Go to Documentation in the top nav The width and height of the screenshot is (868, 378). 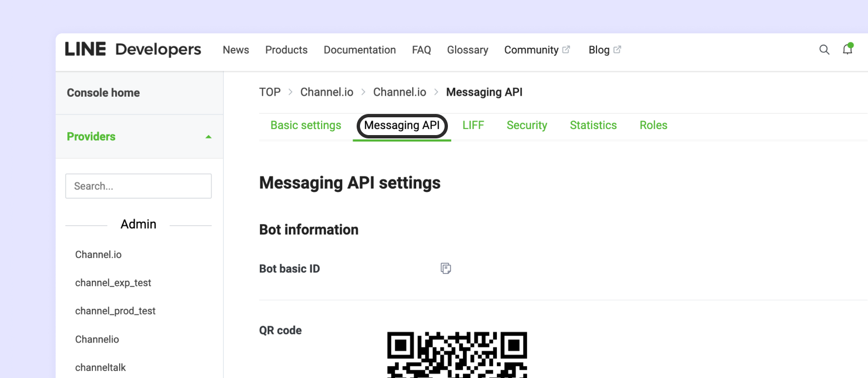point(360,50)
